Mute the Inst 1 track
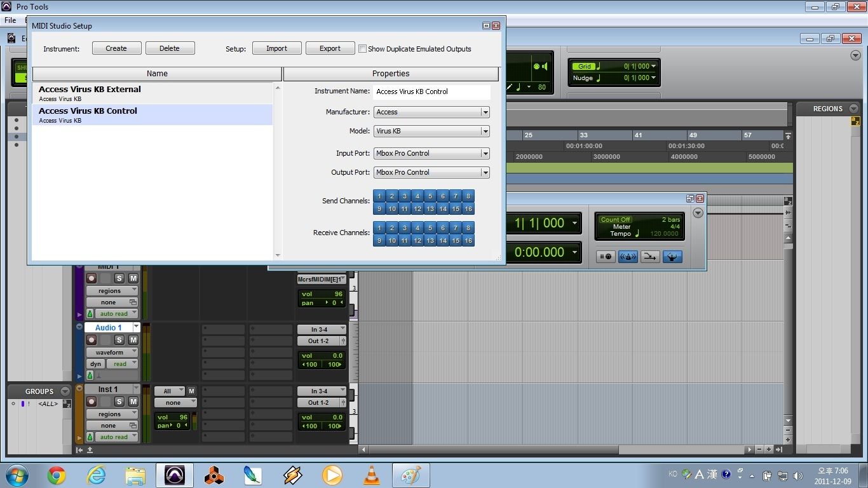 (133, 402)
